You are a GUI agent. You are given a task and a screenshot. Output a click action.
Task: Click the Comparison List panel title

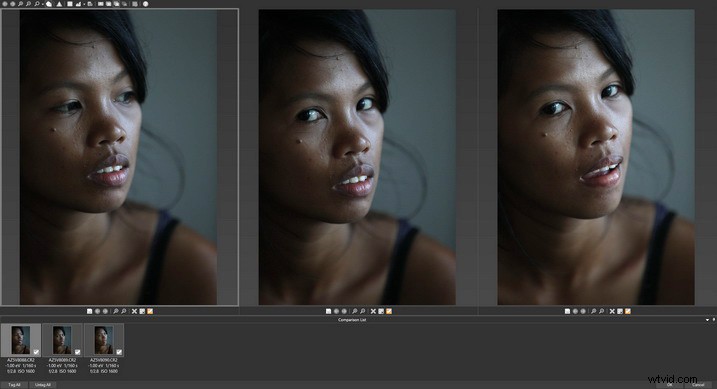coord(352,320)
